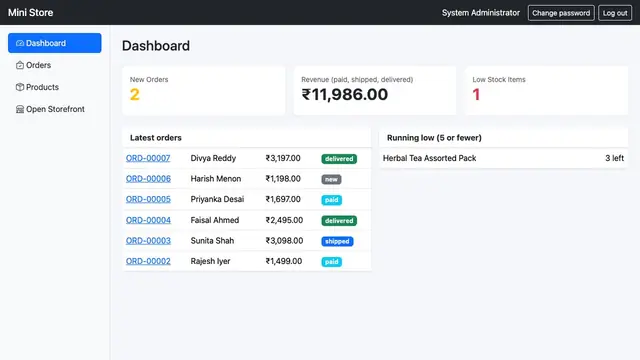The image size is (640, 360).
Task: Click the paid badge for Priyanka Desai
Action: [331, 200]
